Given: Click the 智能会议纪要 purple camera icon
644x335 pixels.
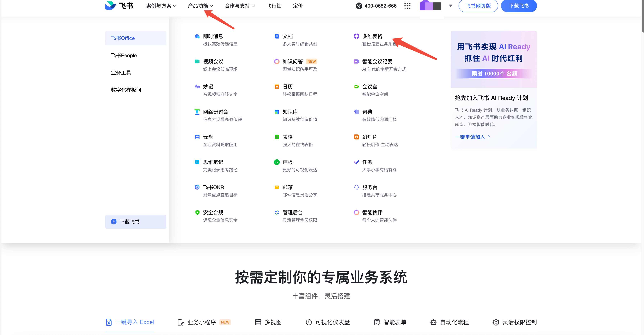Looking at the screenshot, I should point(357,61).
